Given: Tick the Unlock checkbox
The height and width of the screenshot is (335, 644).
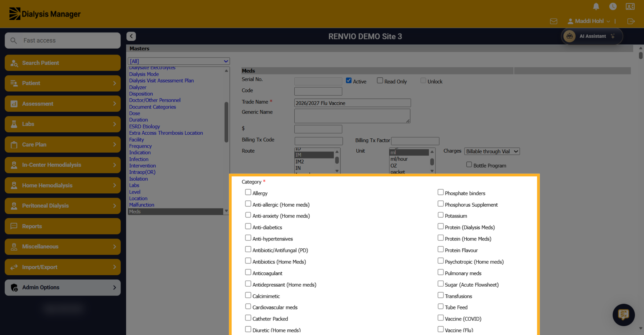Looking at the screenshot, I should point(423,80).
